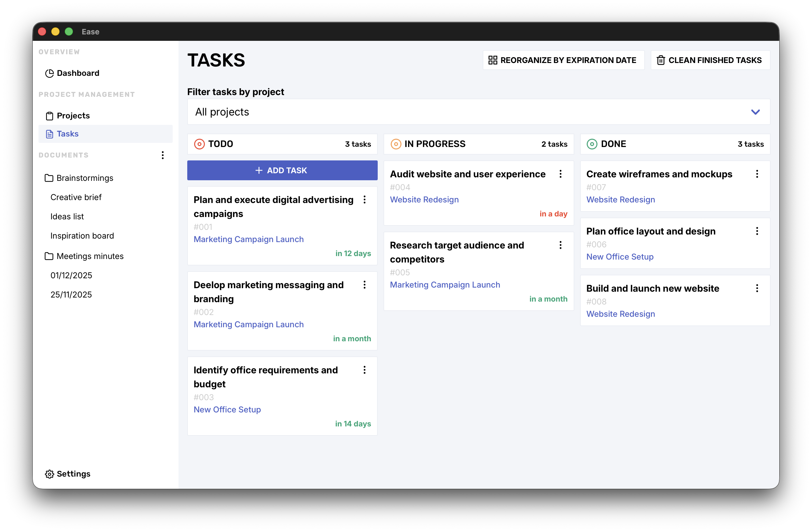Open options menu on Audit website task
The width and height of the screenshot is (812, 532).
pos(560,174)
